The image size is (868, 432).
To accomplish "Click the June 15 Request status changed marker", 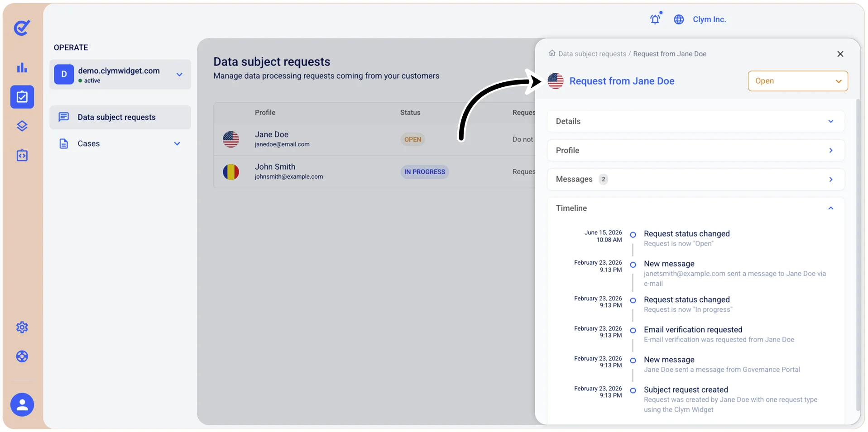I will point(633,235).
